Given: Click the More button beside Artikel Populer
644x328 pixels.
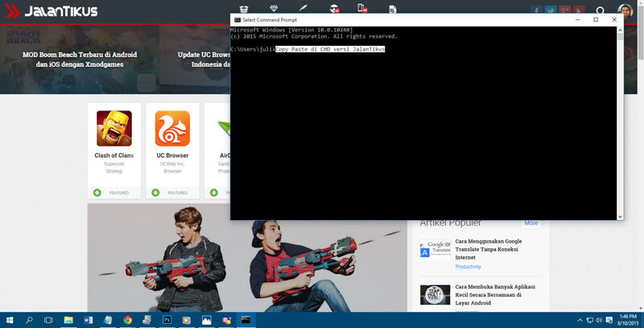Looking at the screenshot, I should [530, 222].
